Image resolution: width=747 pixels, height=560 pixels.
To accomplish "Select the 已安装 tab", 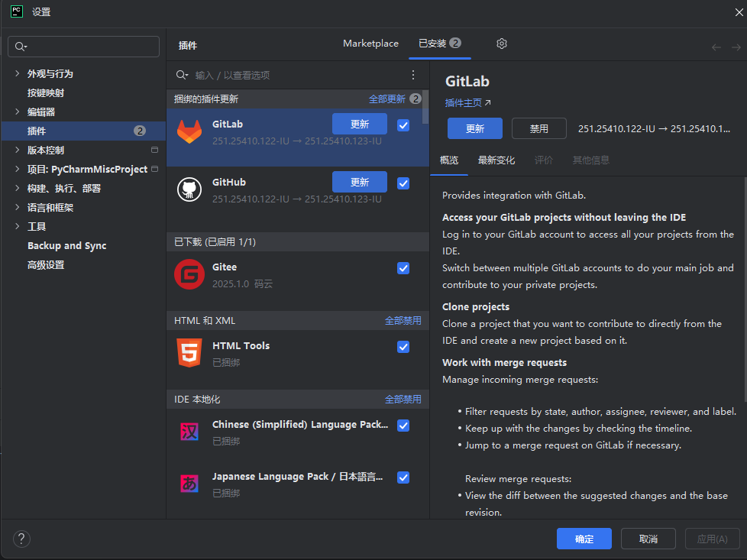I will pyautogui.click(x=439, y=44).
